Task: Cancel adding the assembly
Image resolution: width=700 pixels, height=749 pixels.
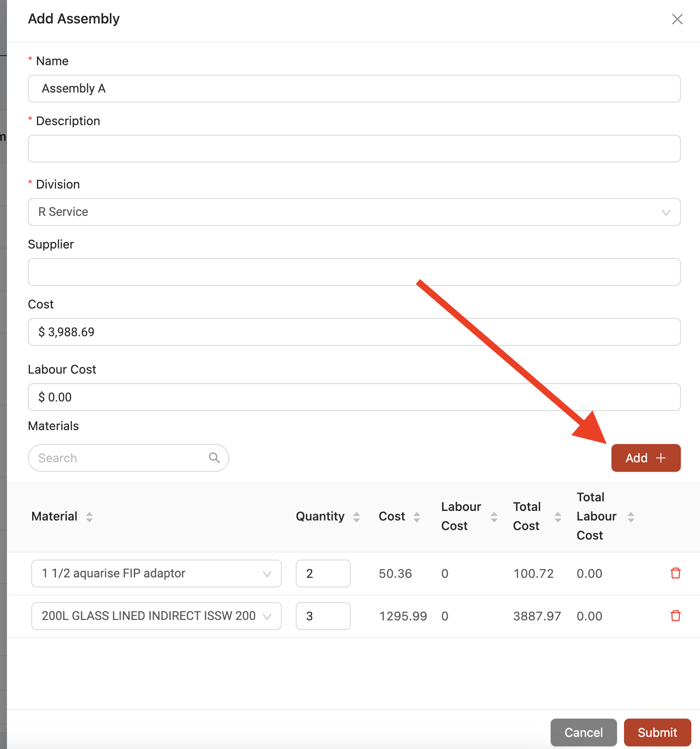Action: (x=584, y=732)
